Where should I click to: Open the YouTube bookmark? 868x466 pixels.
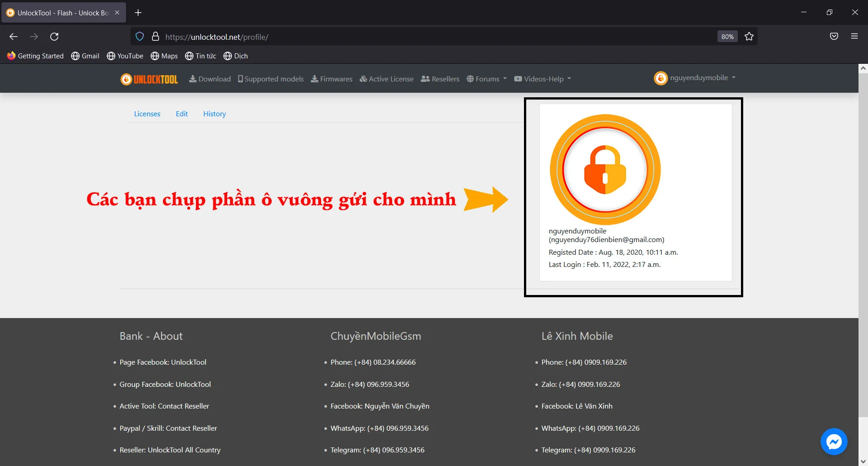point(125,56)
